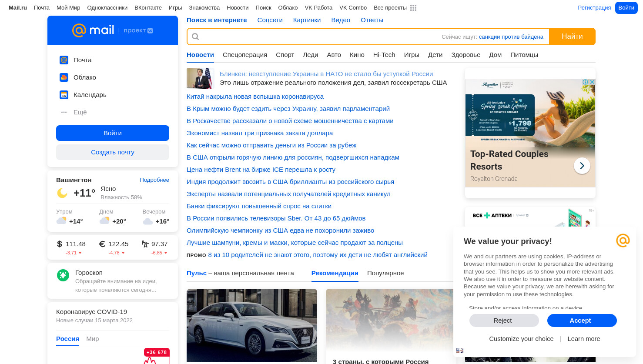The height and width of the screenshot is (364, 643).
Task: Select the Спорт tab
Action: (x=285, y=55)
